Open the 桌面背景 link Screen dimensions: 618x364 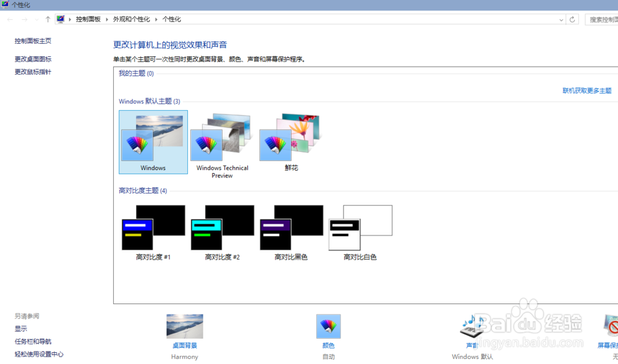(185, 345)
